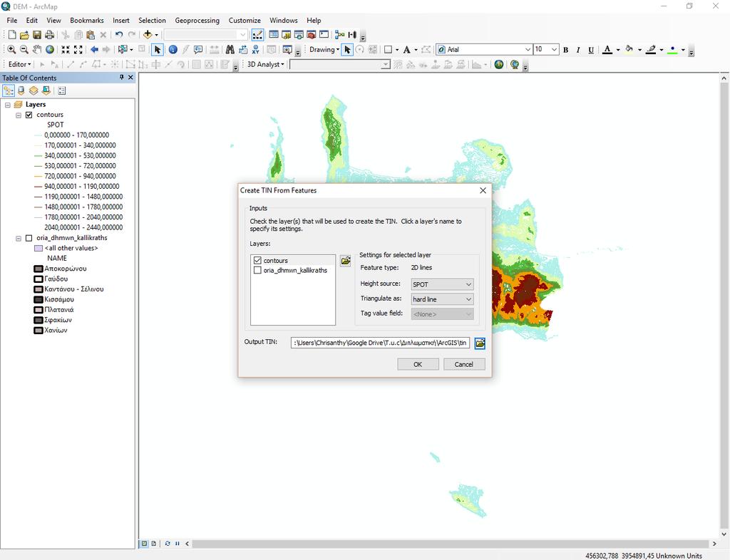Toggle underline text formatting

pyautogui.click(x=591, y=50)
